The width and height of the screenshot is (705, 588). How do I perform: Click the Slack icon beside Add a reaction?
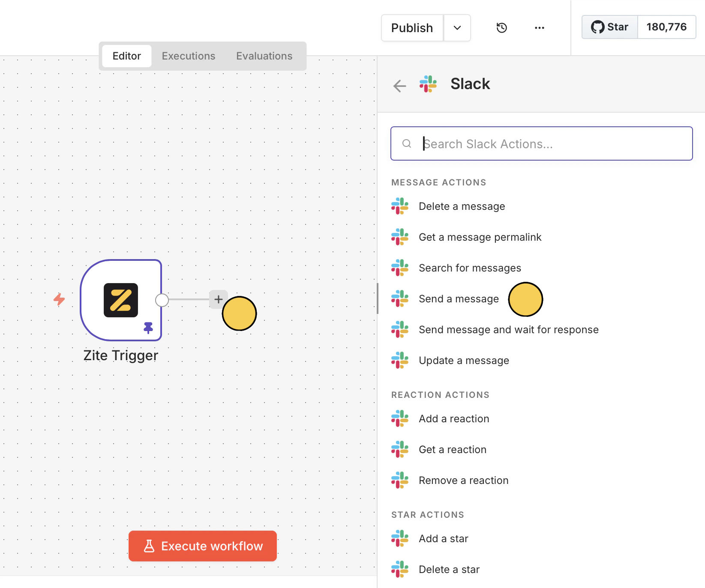pyautogui.click(x=400, y=418)
